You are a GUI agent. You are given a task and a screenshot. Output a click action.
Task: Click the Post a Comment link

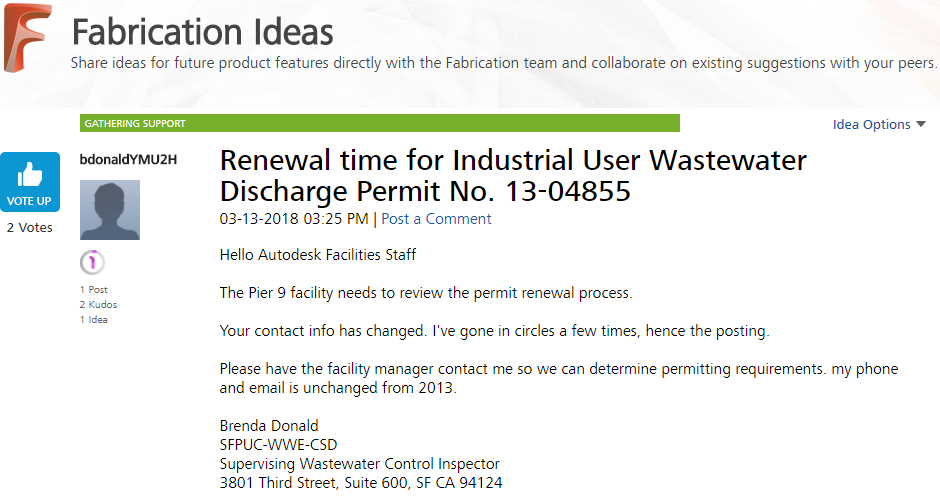[x=436, y=219]
